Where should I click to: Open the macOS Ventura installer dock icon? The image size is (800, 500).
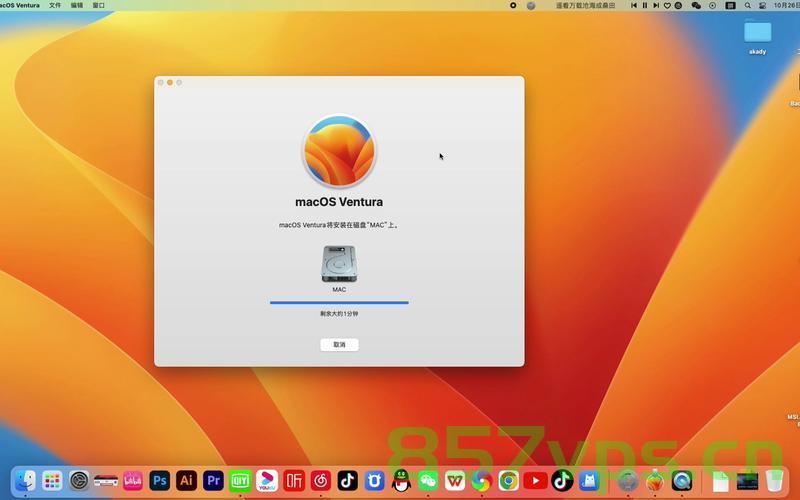tap(655, 481)
